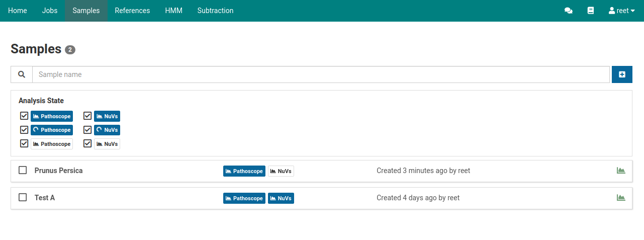This screenshot has width=644, height=240.
Task: Navigate to the Subtraction section
Action: (215, 11)
